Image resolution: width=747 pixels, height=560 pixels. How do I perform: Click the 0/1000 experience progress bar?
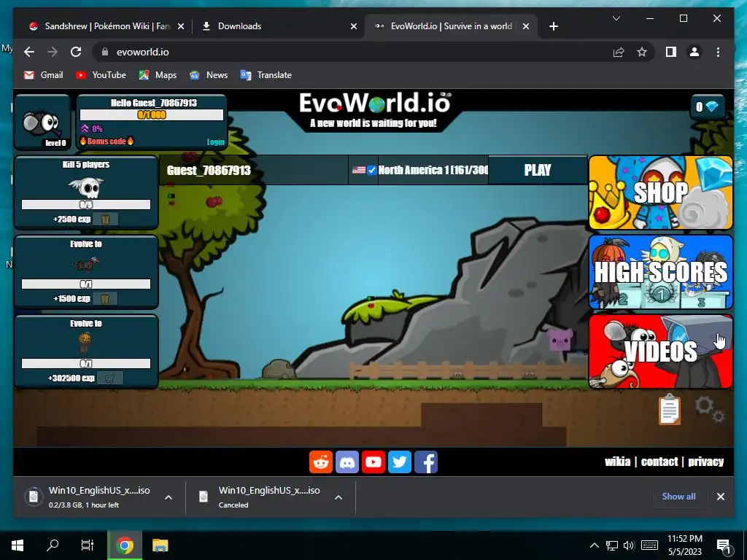click(x=152, y=114)
